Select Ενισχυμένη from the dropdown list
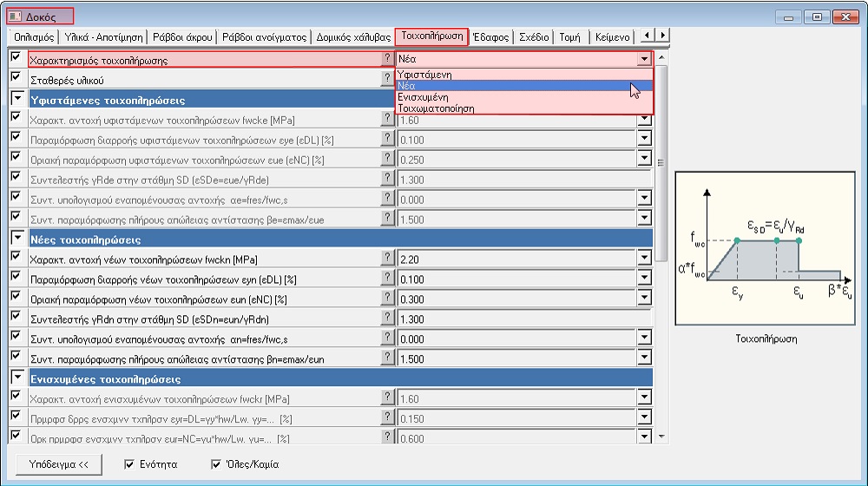Image resolution: width=868 pixels, height=486 pixels. click(423, 97)
